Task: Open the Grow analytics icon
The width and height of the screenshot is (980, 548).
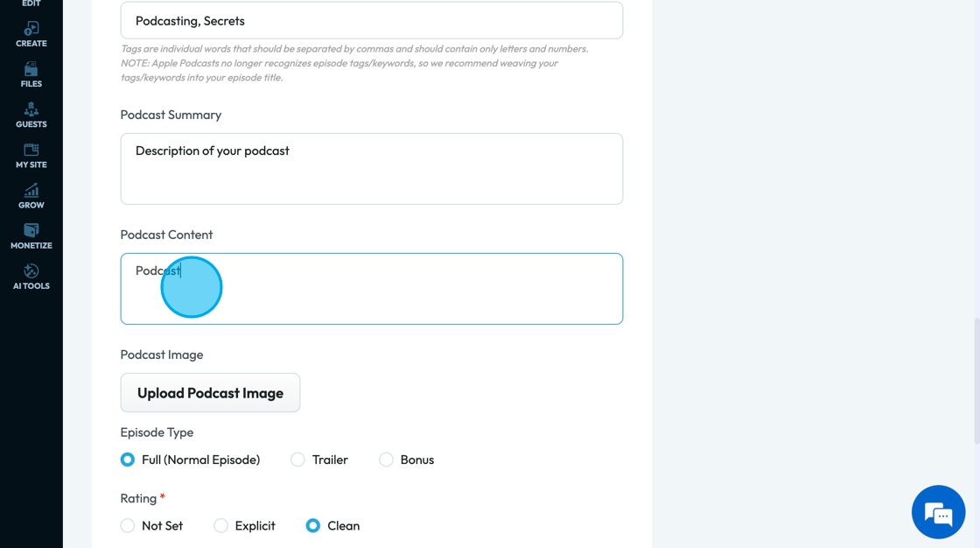Action: pos(31,195)
